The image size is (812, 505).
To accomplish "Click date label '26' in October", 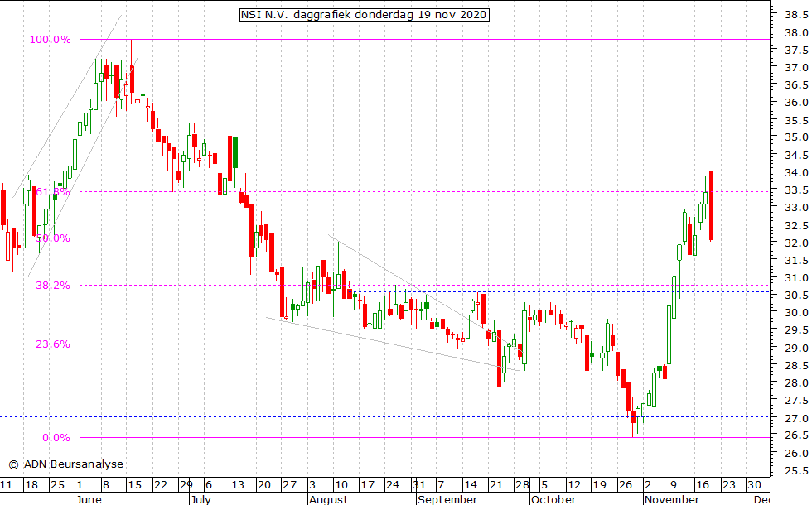I will pos(626,485).
